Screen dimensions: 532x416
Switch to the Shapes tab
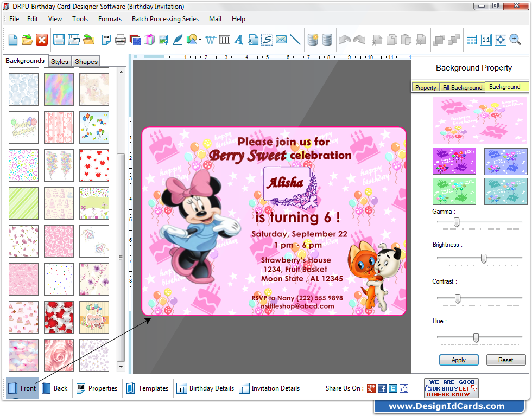pos(86,61)
